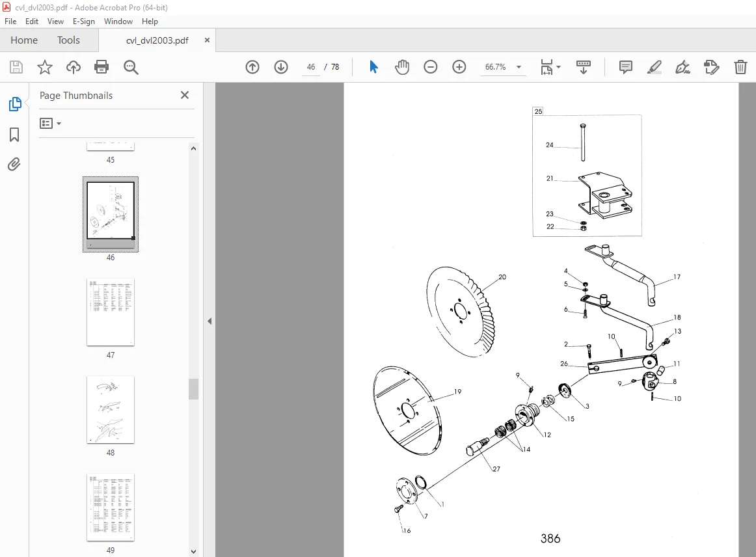The image size is (756, 557).
Task: Go to previous page arrow
Action: pyautogui.click(x=252, y=67)
